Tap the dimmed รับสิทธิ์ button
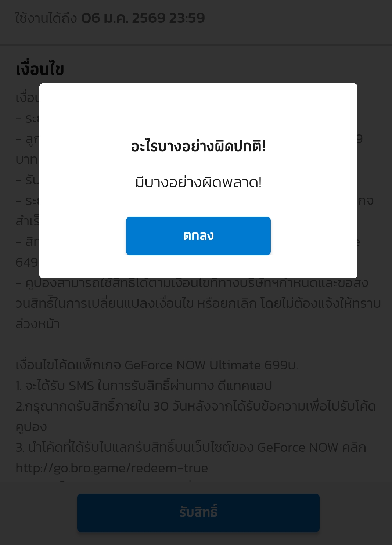This screenshot has width=392, height=545. [x=198, y=513]
